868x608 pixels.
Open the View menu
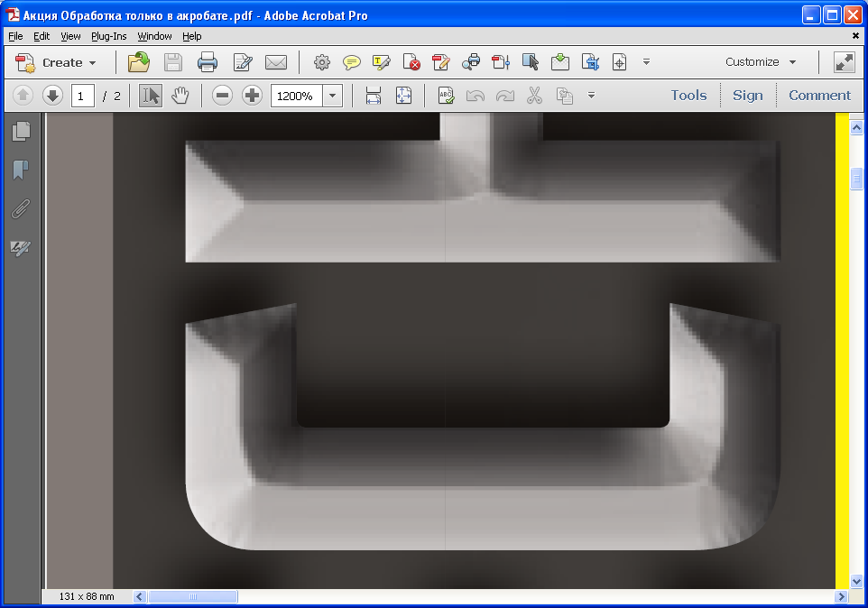[70, 36]
